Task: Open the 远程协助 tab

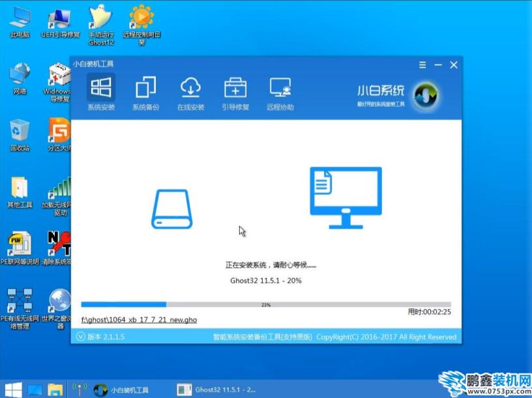Action: point(280,93)
